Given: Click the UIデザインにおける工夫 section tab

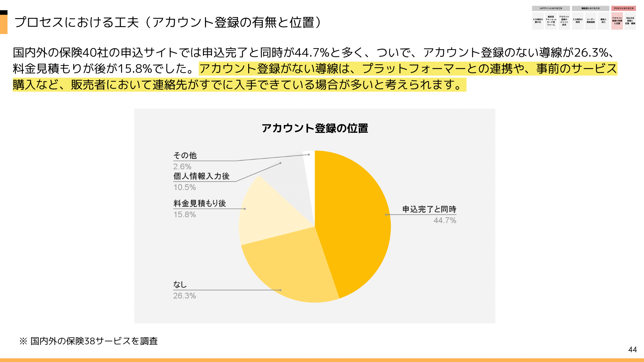Looking at the screenshot, I should pyautogui.click(x=551, y=8).
